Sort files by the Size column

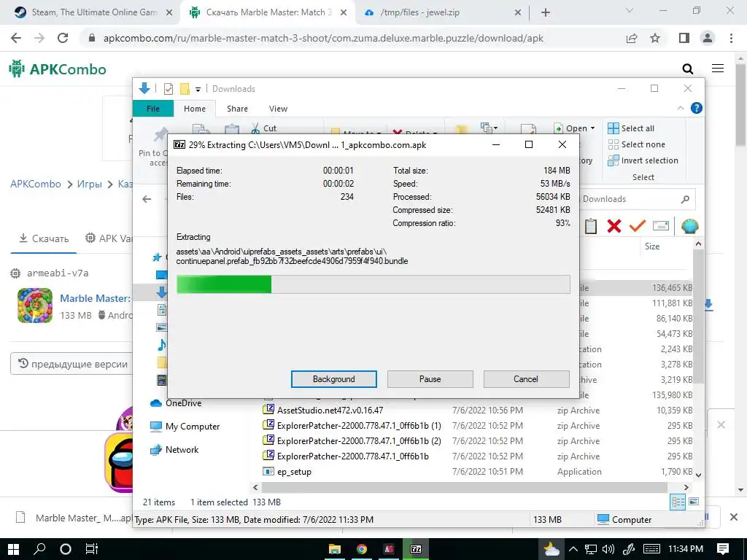pyautogui.click(x=652, y=246)
